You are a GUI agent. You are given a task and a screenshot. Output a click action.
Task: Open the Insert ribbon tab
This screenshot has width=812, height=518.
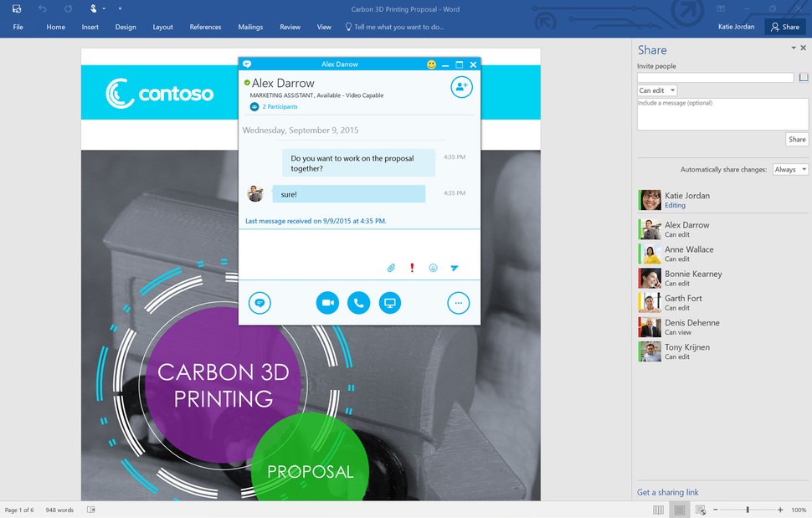coord(90,27)
